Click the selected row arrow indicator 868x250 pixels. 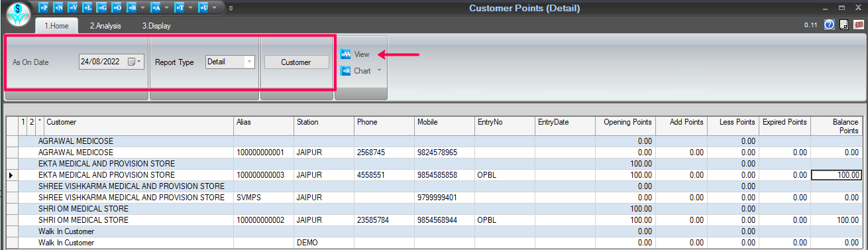click(x=11, y=175)
